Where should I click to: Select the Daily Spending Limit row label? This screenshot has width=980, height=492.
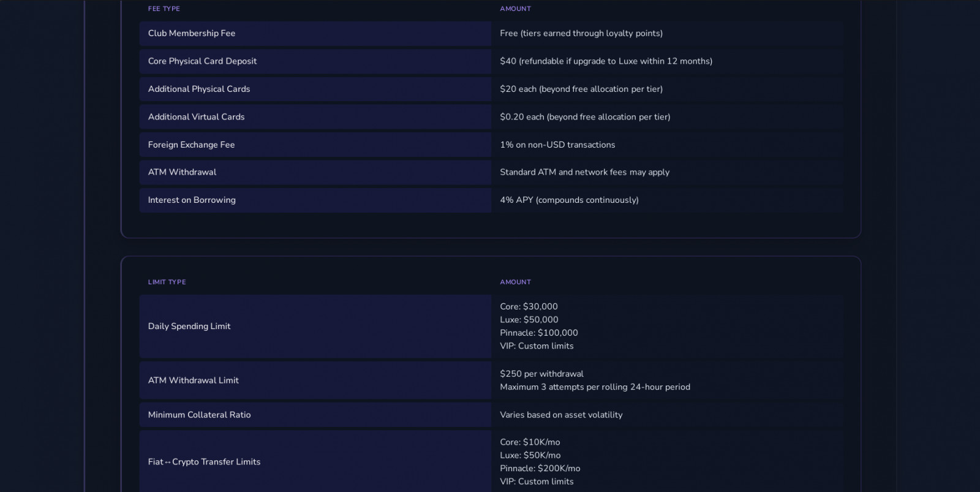click(x=189, y=327)
